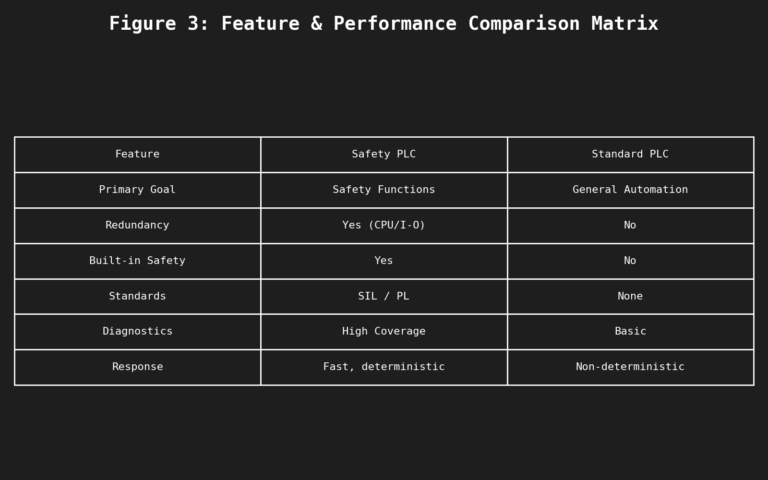Select the Response row label
This screenshot has height=480, width=768.
tap(137, 367)
